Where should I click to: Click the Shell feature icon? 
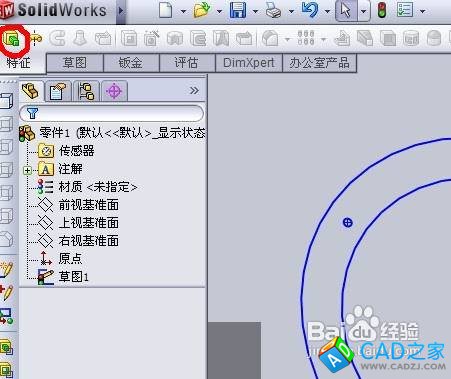point(388,39)
